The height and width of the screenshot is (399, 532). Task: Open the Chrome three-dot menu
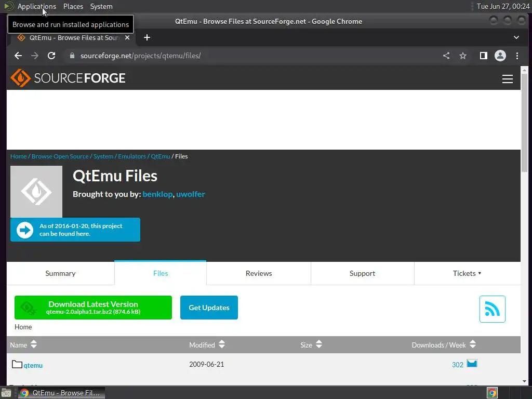(517, 56)
